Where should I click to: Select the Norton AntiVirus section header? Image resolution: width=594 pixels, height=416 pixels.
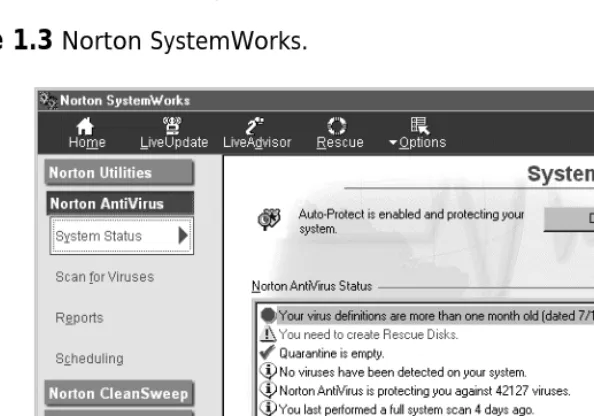click(120, 203)
